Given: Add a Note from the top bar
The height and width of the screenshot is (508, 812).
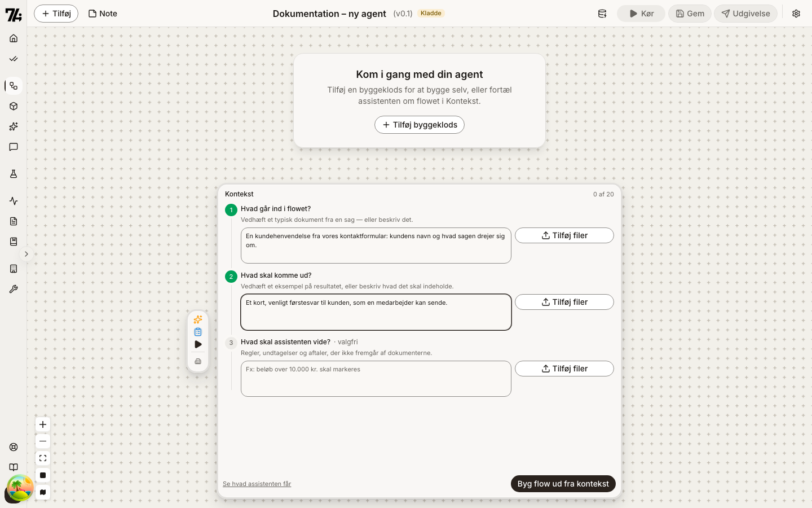Looking at the screenshot, I should coord(103,14).
